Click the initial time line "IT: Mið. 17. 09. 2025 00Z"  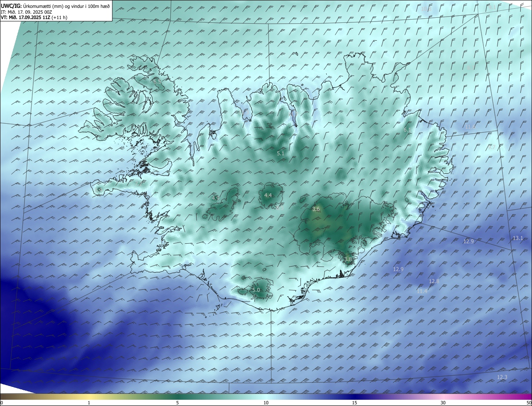tap(26, 12)
